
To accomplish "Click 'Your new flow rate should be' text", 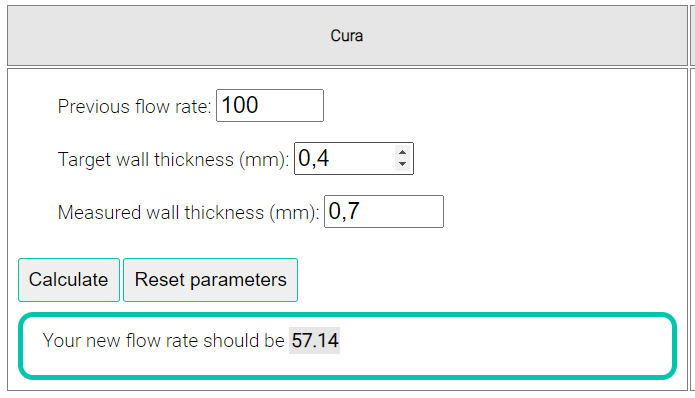I will click(x=164, y=340).
